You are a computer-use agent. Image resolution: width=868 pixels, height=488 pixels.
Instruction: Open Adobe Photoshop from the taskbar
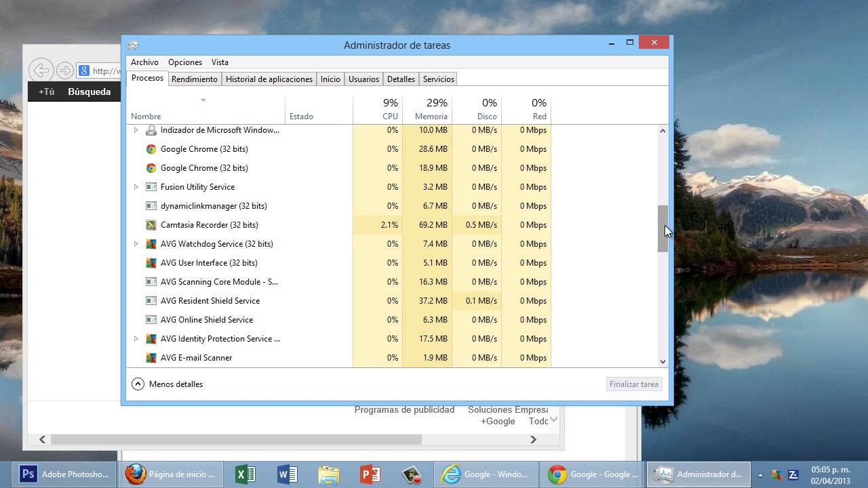(x=65, y=474)
